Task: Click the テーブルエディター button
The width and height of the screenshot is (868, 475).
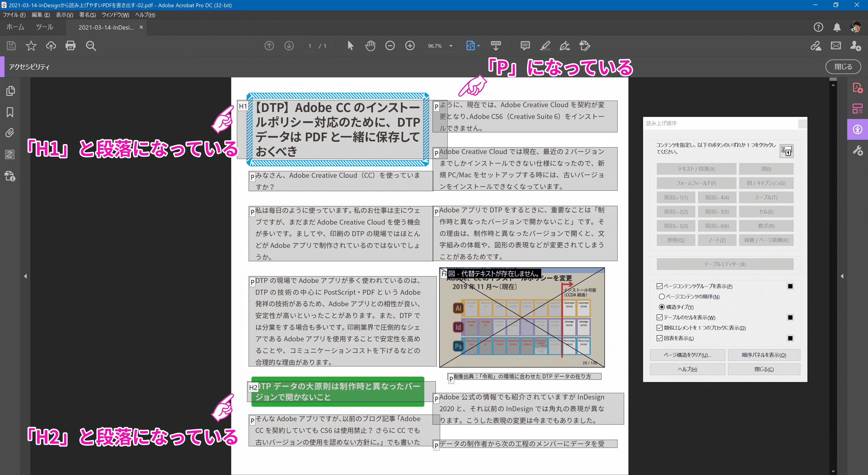Action: (x=725, y=264)
